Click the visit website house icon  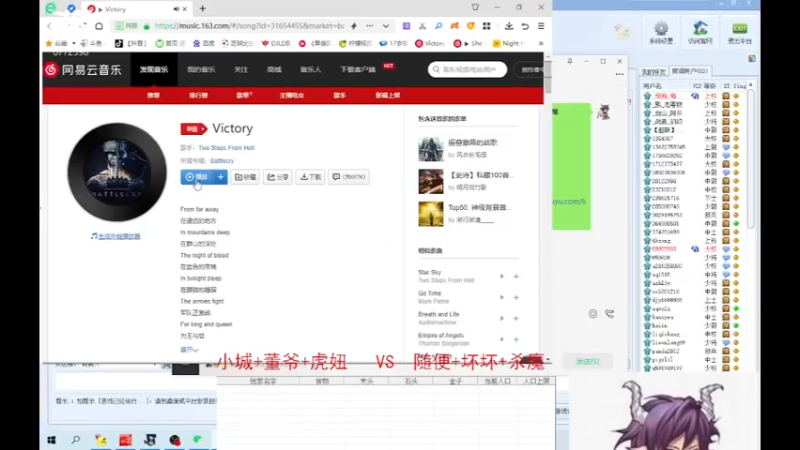click(700, 32)
